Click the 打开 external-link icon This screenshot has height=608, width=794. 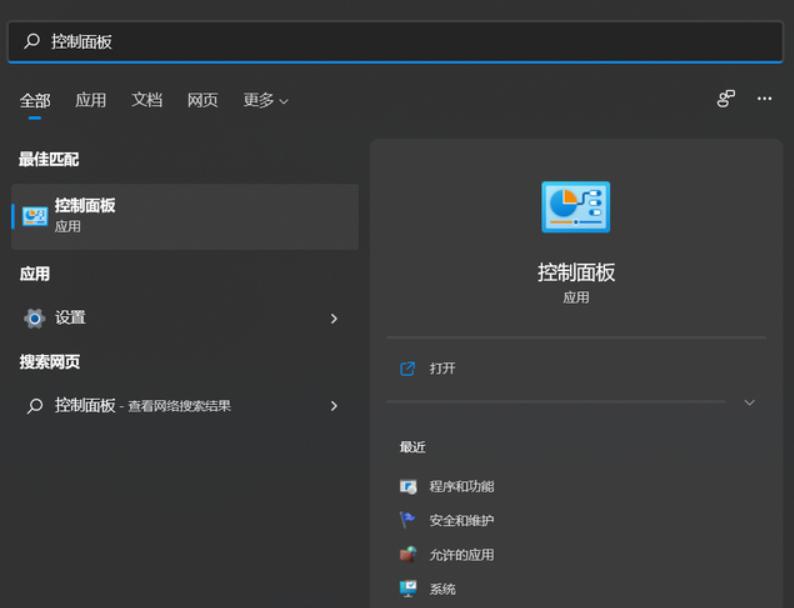[x=407, y=369]
